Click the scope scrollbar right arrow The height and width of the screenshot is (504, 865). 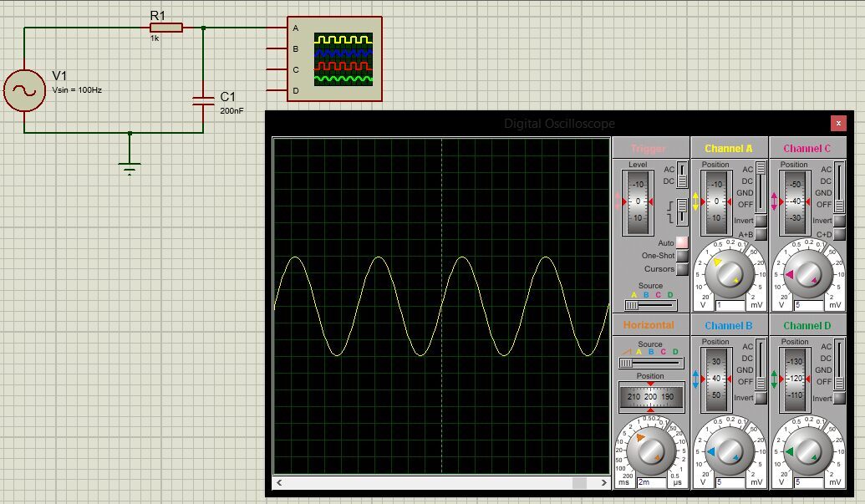pyautogui.click(x=603, y=482)
